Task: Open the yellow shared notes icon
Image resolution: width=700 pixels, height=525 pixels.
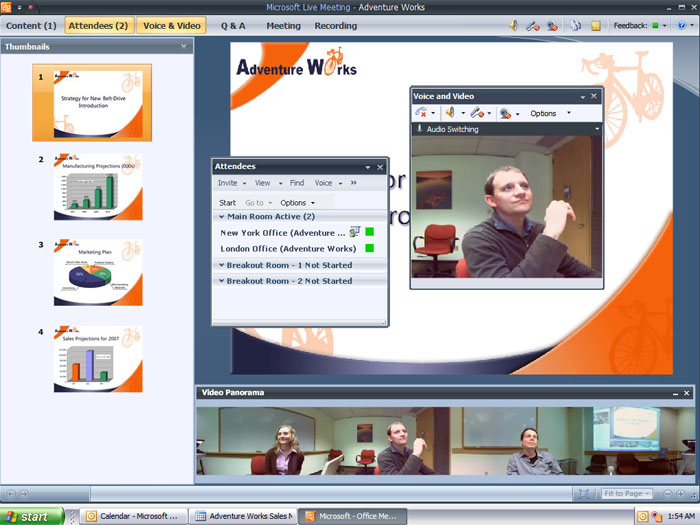Action: (x=596, y=26)
